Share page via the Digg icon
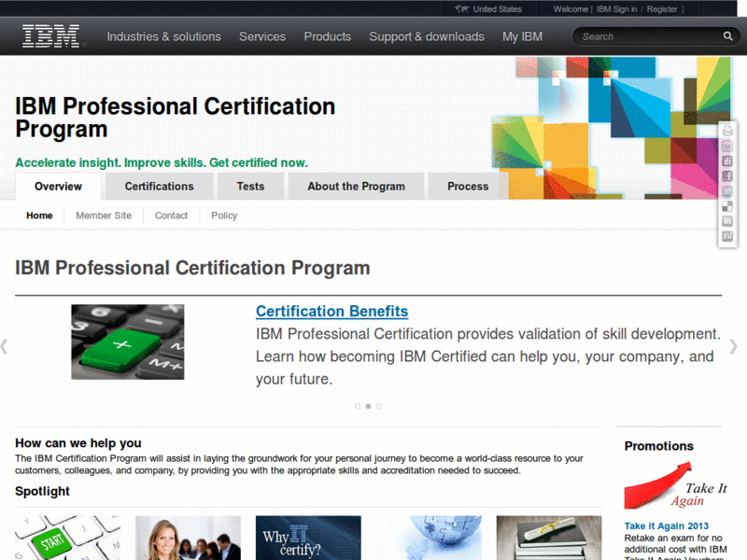747x560 pixels. coord(727,161)
